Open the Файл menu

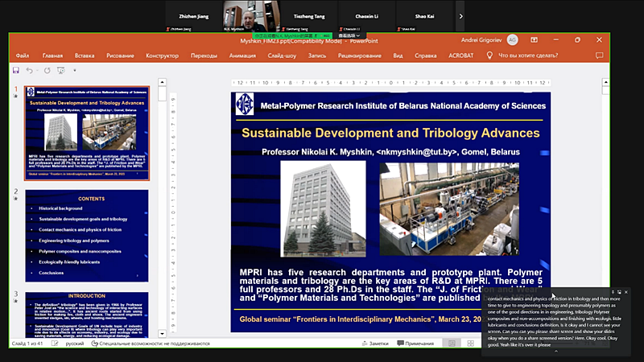click(23, 56)
